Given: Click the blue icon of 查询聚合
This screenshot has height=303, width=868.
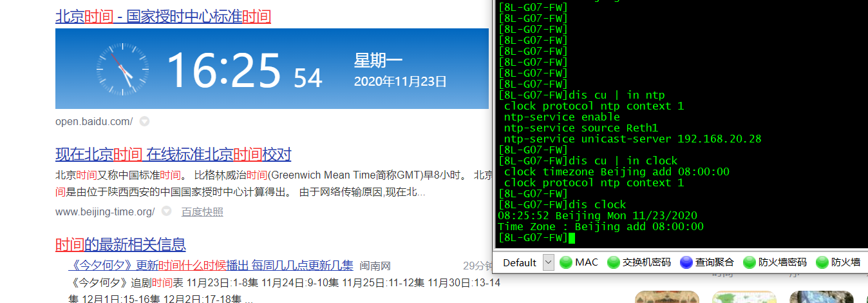Looking at the screenshot, I should pyautogui.click(x=686, y=262).
